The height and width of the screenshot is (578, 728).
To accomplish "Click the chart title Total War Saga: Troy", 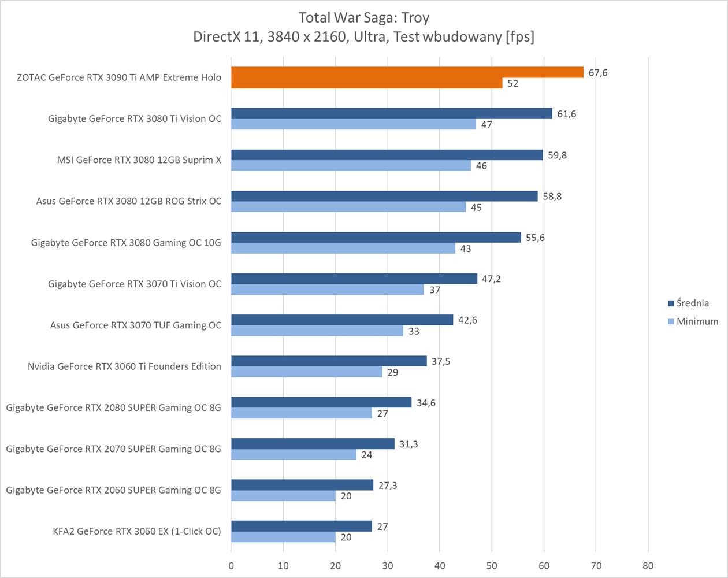I will (363, 17).
